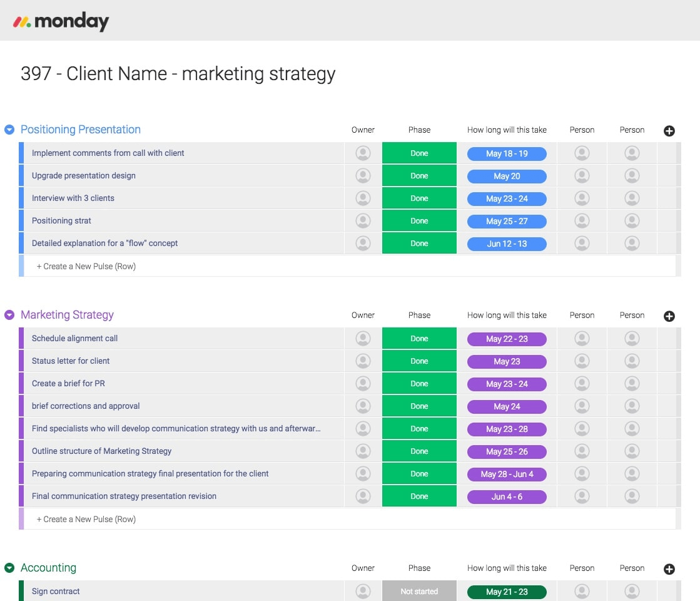This screenshot has width=700, height=601.
Task: Open Outline structure of Marketing Strategy item
Action: tap(102, 451)
